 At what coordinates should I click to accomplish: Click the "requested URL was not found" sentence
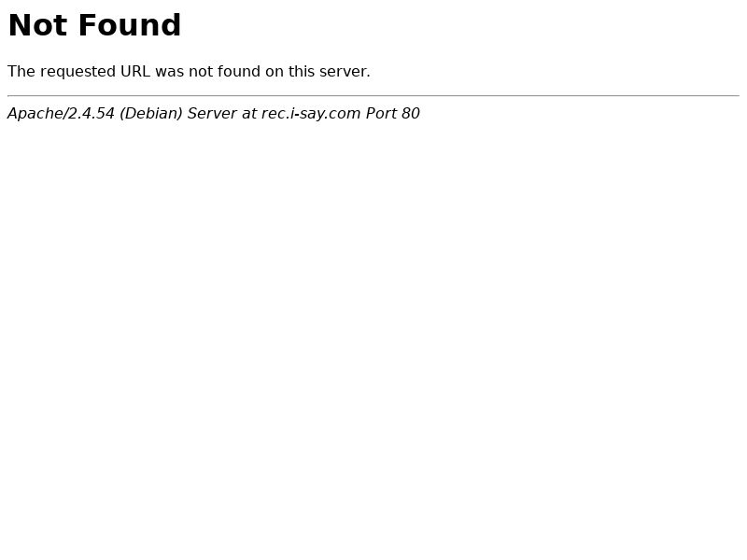(x=189, y=72)
